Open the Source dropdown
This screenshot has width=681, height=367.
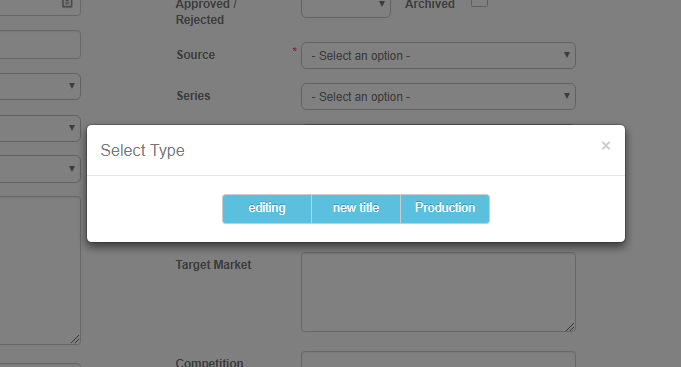(x=438, y=56)
